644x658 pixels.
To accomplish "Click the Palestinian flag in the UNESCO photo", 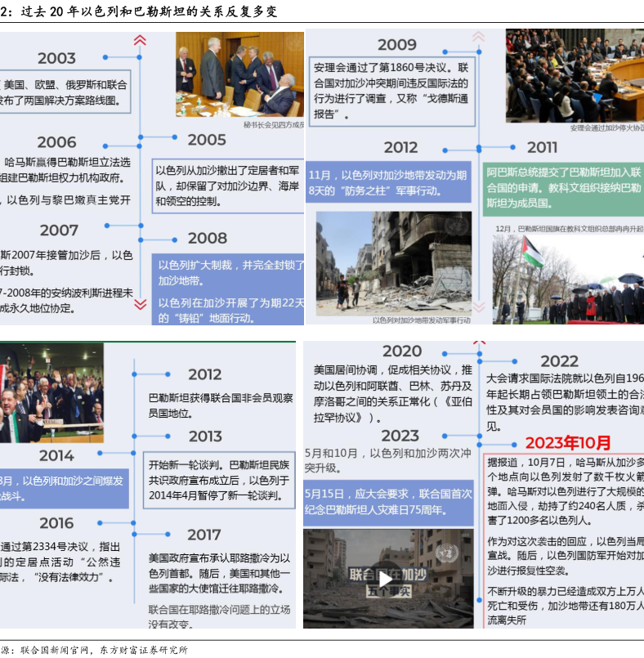I will pyautogui.click(x=532, y=253).
